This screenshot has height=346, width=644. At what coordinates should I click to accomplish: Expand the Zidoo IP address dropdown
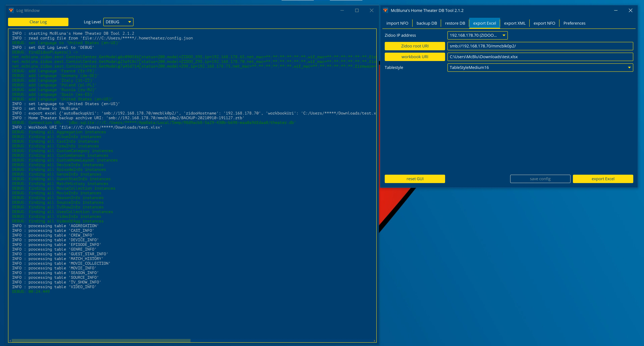point(505,35)
